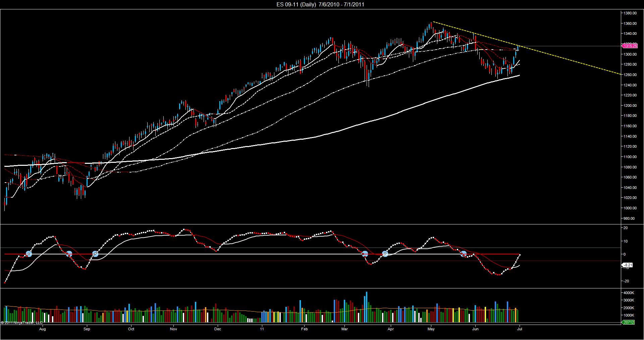This screenshot has height=340, width=644.
Task: Click the Apr label on time axis
Action: (x=391, y=329)
